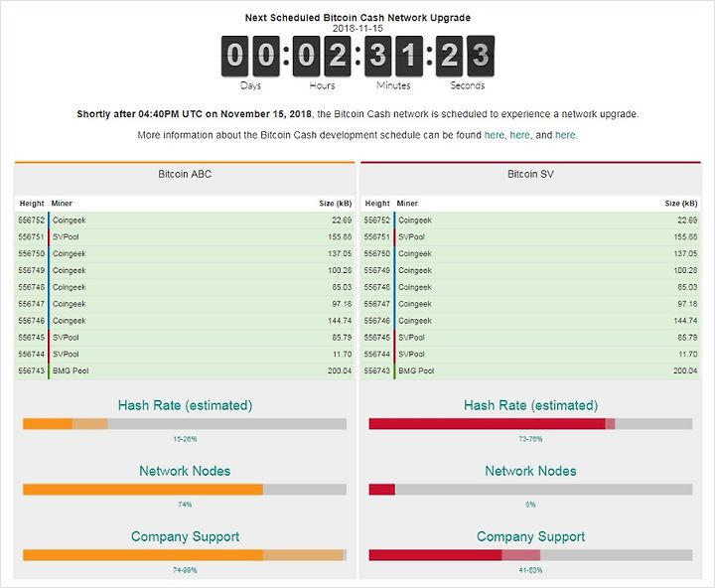Image resolution: width=715 pixels, height=588 pixels.
Task: Select block height 556746 in Bitcoin SV table
Action: tap(377, 321)
